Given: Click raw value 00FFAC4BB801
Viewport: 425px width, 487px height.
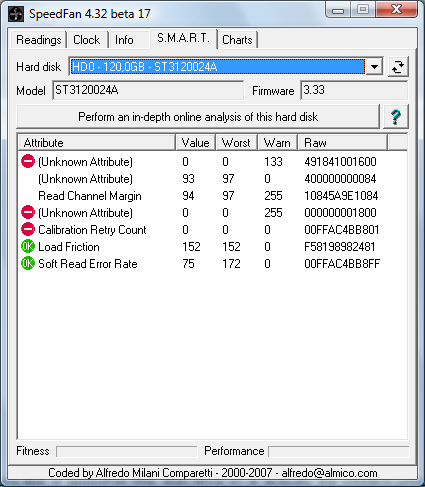Looking at the screenshot, I should pos(342,230).
